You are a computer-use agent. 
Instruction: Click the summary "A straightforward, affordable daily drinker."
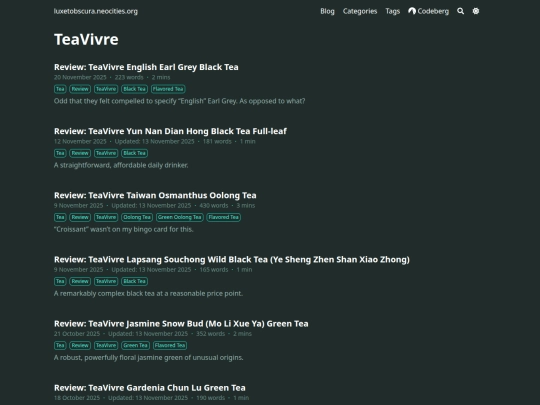121,165
